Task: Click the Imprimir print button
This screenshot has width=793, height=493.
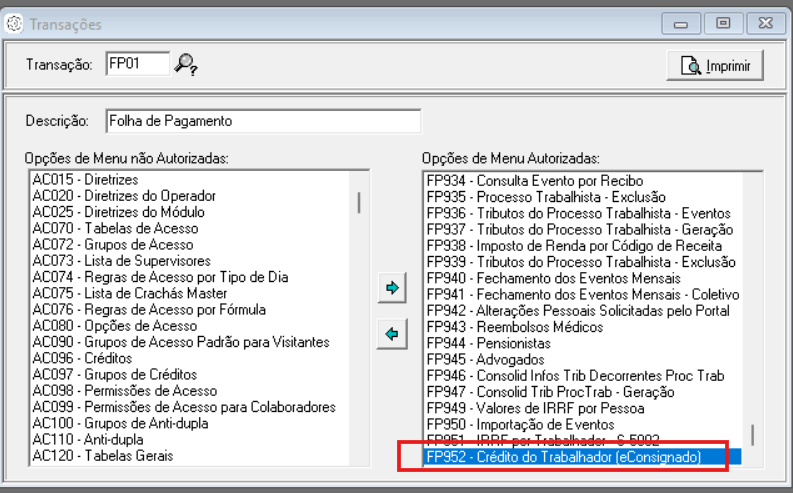Action: (x=715, y=66)
